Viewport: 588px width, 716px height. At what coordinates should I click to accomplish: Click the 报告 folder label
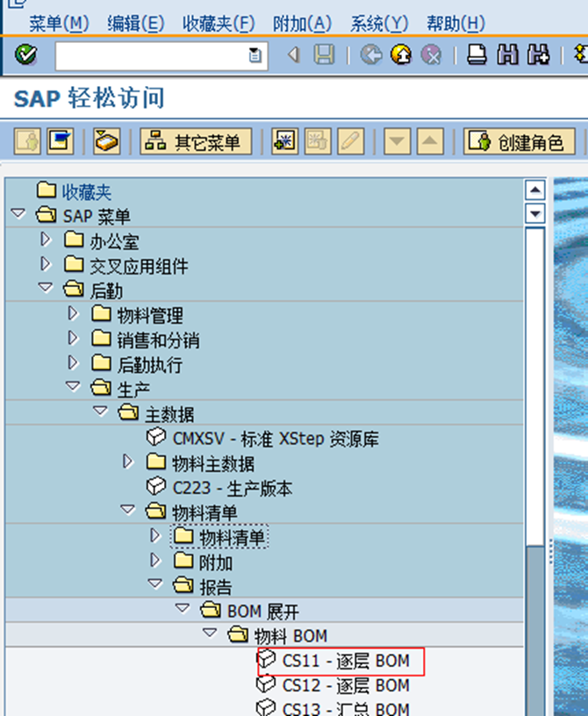pyautogui.click(x=216, y=586)
